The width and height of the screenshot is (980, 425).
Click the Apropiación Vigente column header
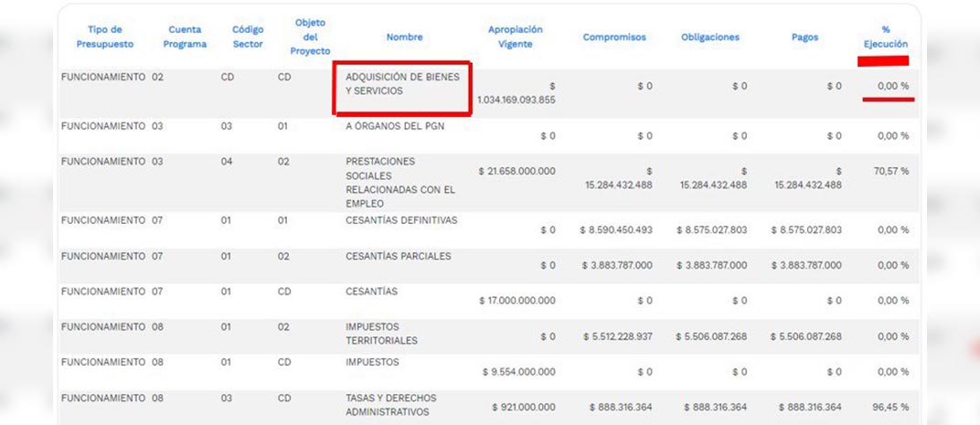pos(515,37)
